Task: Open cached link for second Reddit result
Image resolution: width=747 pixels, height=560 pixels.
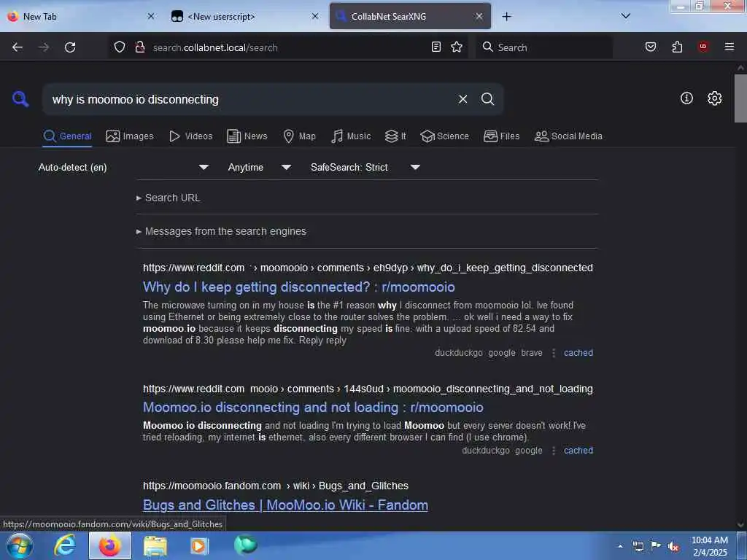Action: (578, 451)
